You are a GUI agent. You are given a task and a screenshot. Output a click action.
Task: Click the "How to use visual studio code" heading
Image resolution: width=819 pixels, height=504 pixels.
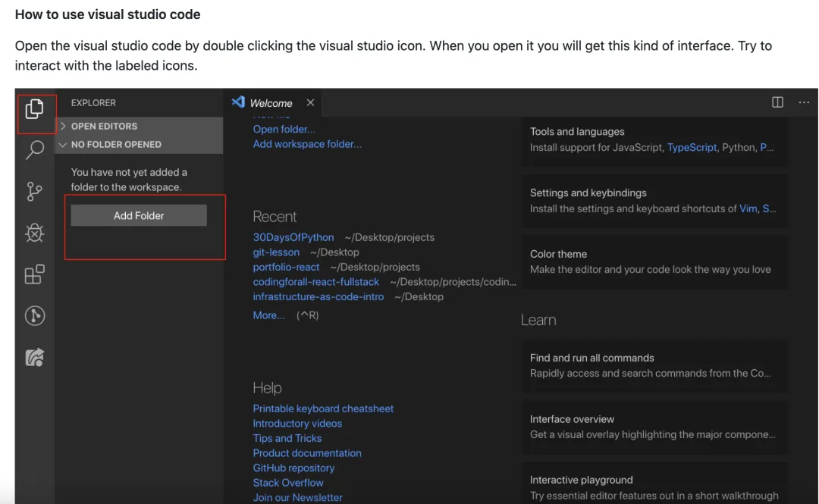(108, 14)
